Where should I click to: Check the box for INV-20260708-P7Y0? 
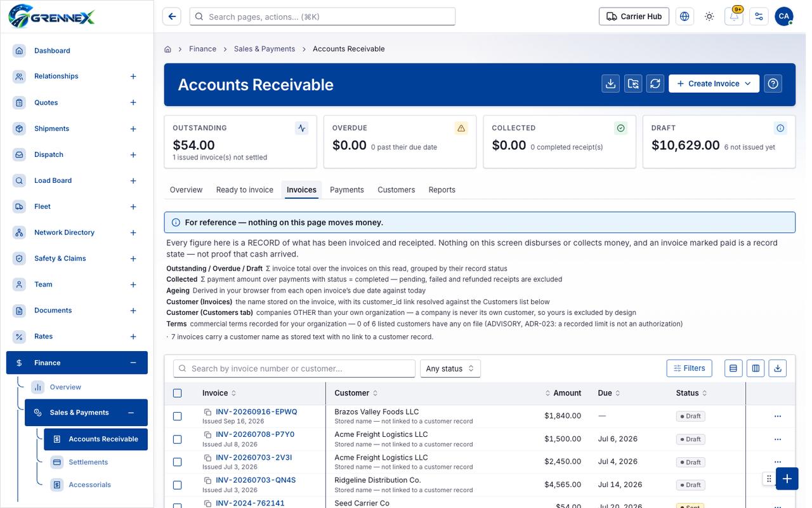click(x=177, y=439)
